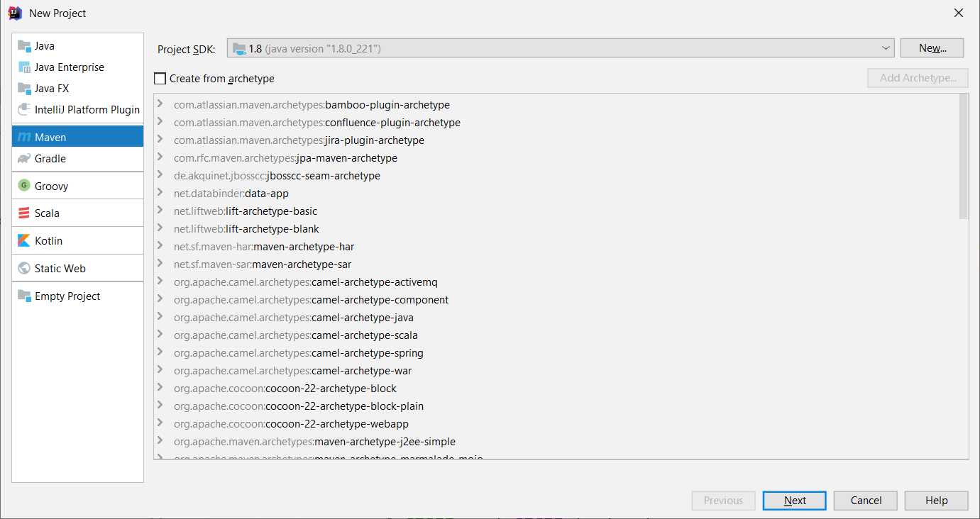
Task: Expand maven-archetype-har node arrow
Action: (x=160, y=246)
